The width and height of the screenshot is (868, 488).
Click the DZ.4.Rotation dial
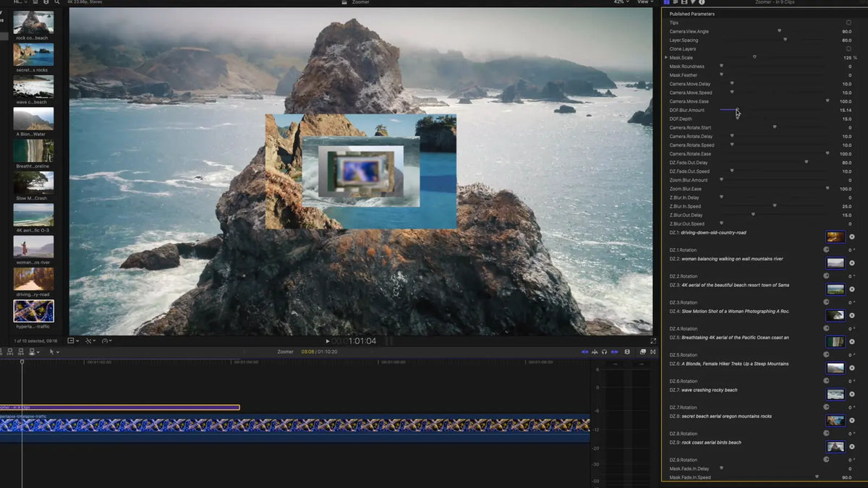point(827,329)
